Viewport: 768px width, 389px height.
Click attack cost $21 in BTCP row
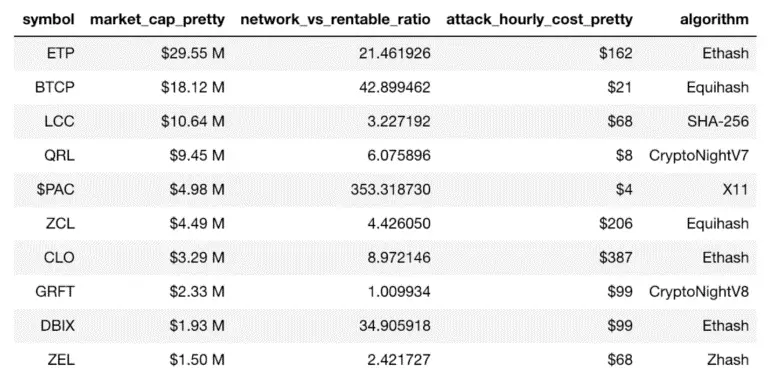click(620, 87)
